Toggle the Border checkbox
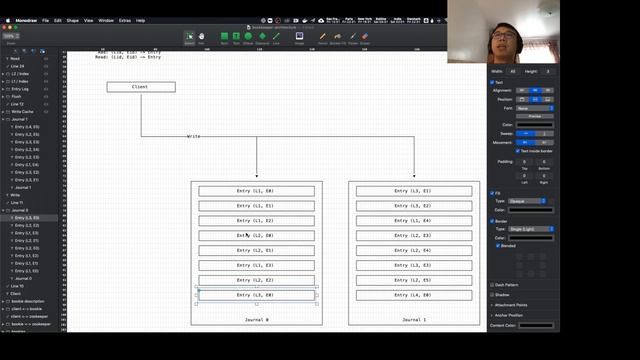This screenshot has width=640, height=360. point(492,221)
